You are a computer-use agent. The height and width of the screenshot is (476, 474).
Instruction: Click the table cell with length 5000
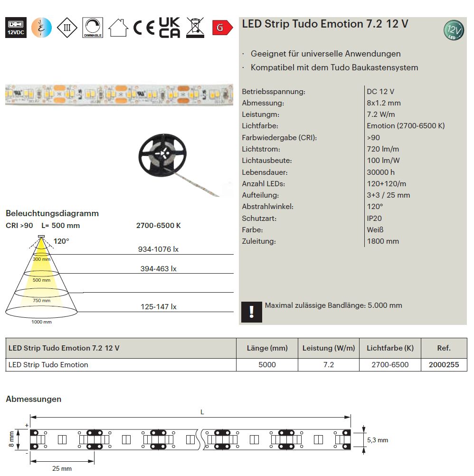click(267, 364)
